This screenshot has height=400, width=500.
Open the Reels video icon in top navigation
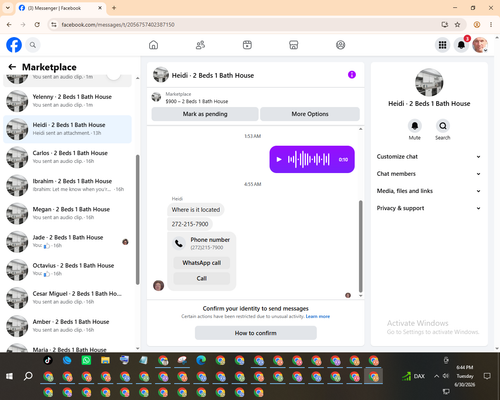point(247,45)
